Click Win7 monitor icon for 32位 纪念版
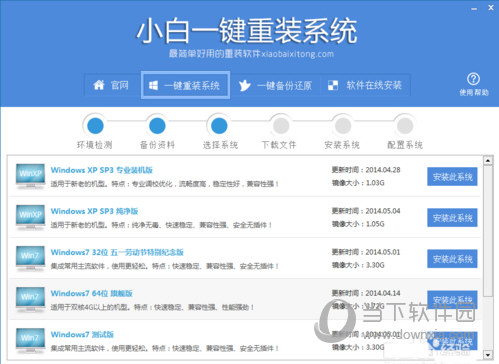 [30, 258]
